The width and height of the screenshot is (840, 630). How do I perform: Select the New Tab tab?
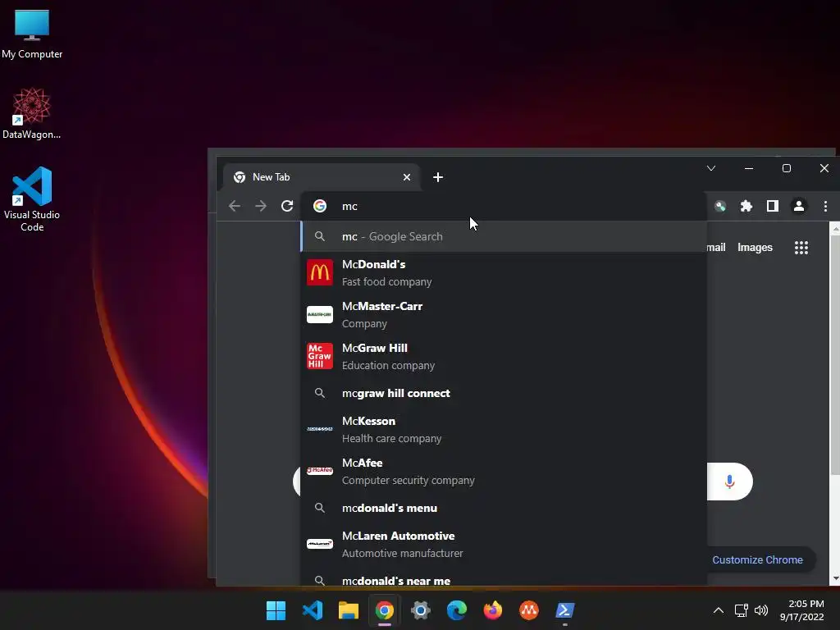tap(321, 177)
